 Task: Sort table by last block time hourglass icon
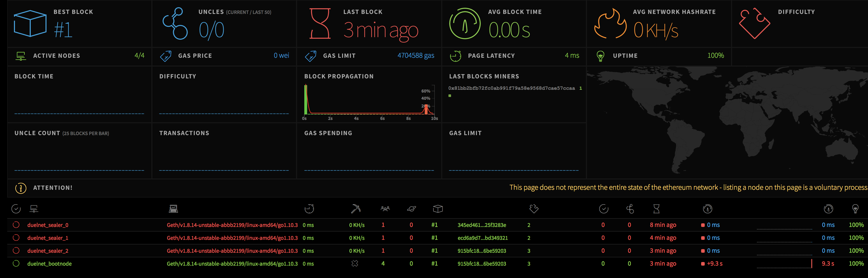656,209
